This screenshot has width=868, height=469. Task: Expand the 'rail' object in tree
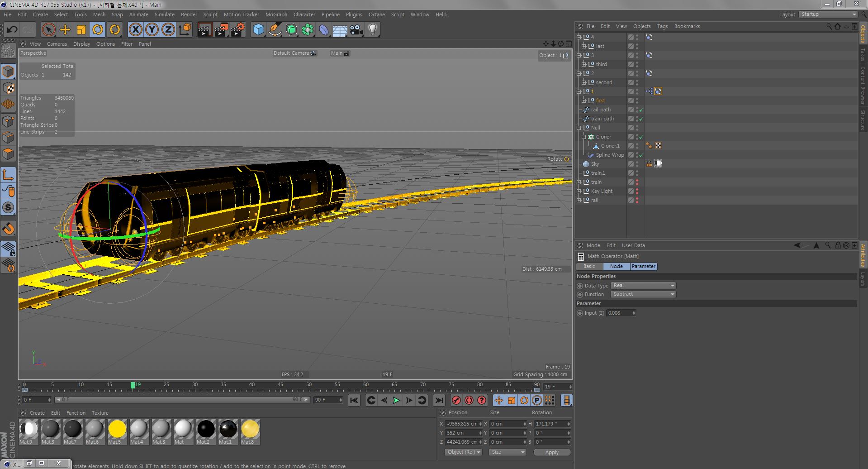click(579, 200)
